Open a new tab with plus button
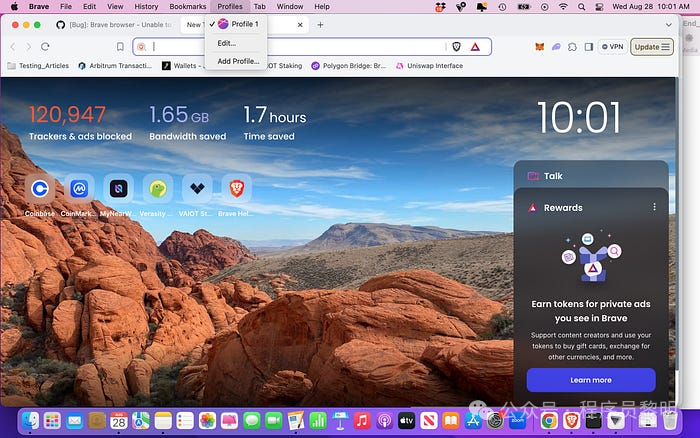700x438 pixels. [x=320, y=25]
